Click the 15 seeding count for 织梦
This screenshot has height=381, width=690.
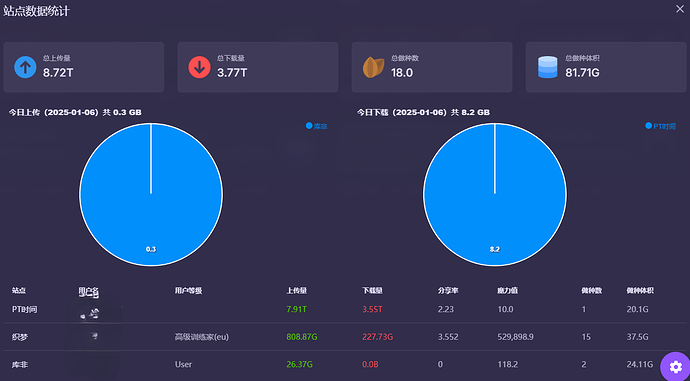[x=586, y=337]
